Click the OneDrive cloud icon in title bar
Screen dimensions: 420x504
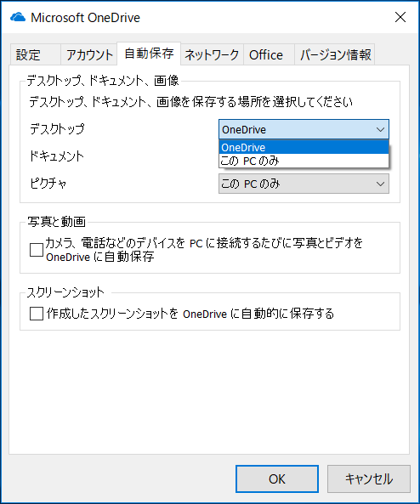click(17, 17)
